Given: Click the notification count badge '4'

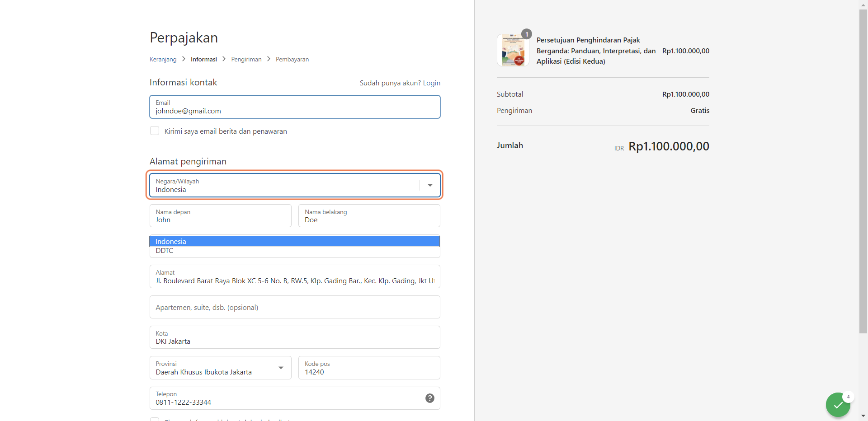Looking at the screenshot, I should tap(848, 397).
